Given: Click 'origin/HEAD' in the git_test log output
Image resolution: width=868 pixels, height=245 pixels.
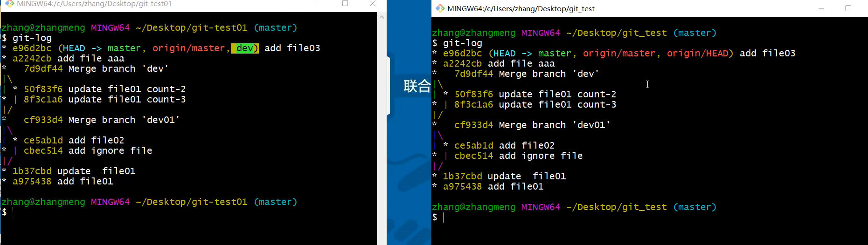Looking at the screenshot, I should point(698,53).
